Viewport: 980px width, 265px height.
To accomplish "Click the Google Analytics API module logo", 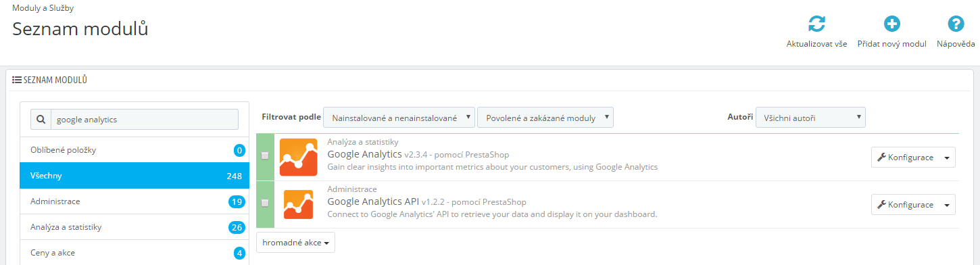I will tap(298, 204).
